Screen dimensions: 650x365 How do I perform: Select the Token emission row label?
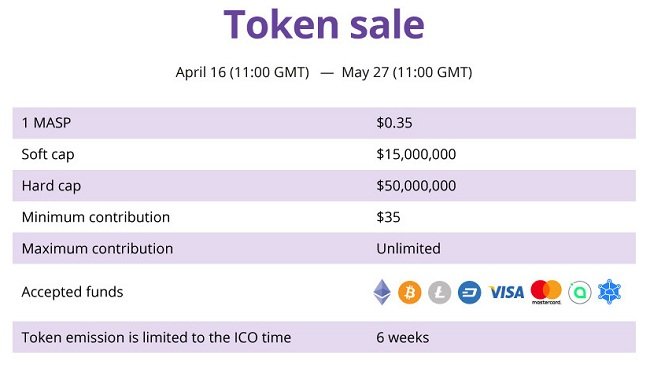[156, 338]
